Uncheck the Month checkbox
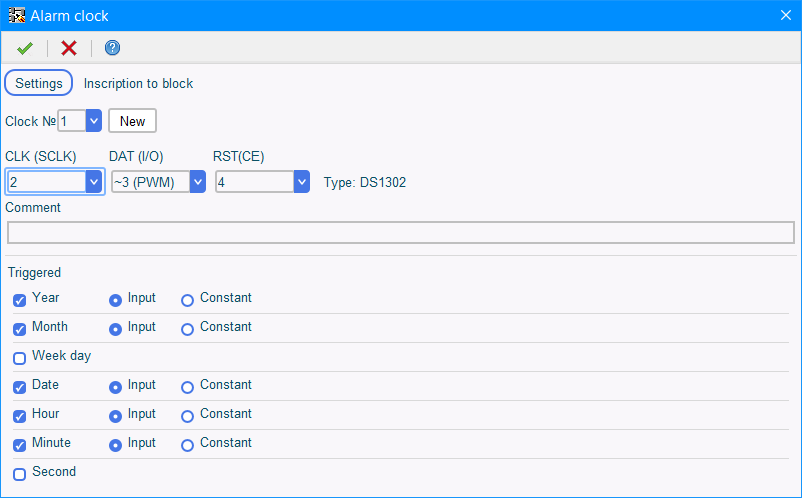 coord(19,329)
